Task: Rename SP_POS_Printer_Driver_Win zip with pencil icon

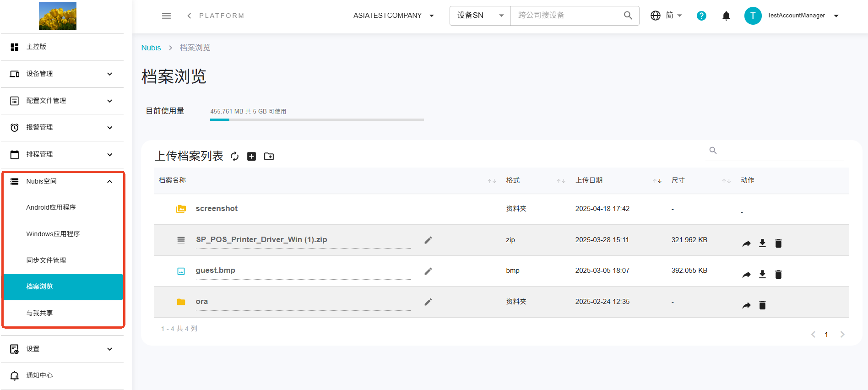Action: tap(428, 240)
